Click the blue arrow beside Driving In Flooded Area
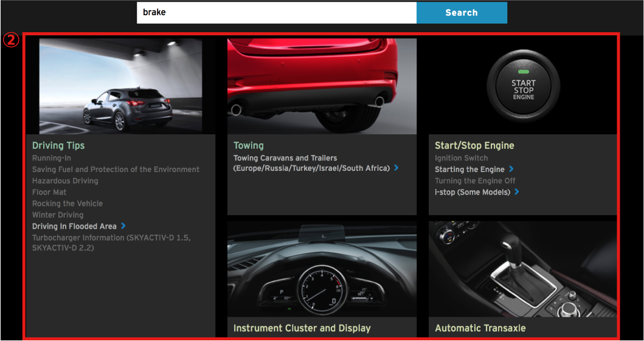Viewport: 644px width, 341px height. tap(123, 226)
